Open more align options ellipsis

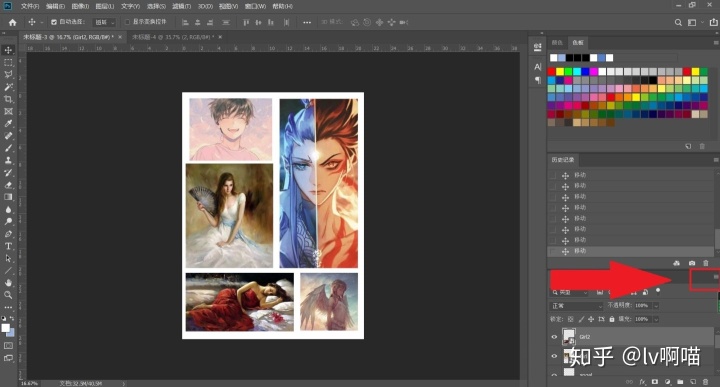click(307, 22)
